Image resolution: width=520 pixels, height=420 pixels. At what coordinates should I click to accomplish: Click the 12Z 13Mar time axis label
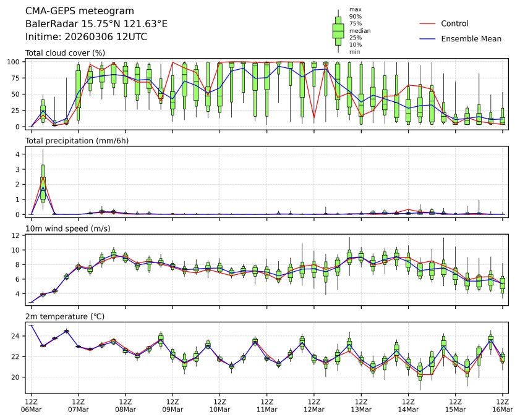tap(361, 405)
